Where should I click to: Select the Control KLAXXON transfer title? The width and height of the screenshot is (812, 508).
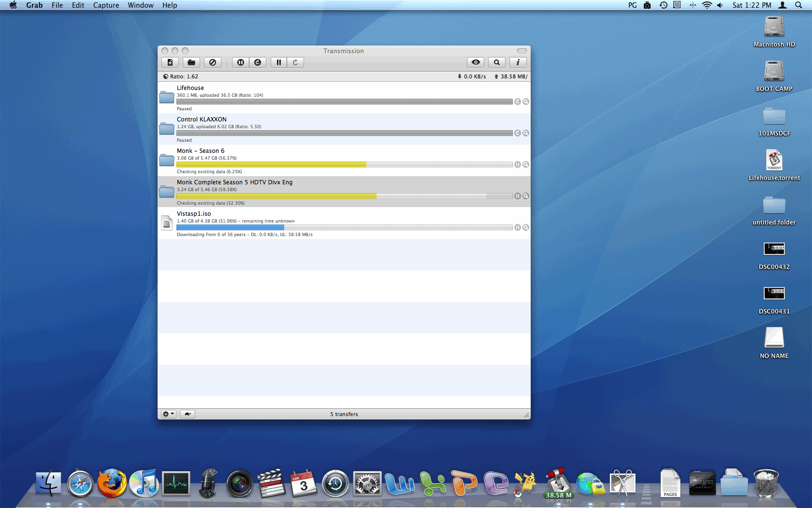(202, 120)
